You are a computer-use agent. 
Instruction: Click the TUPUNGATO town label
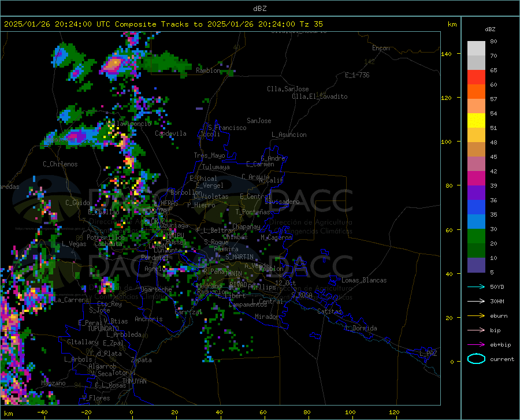pyautogui.click(x=103, y=329)
